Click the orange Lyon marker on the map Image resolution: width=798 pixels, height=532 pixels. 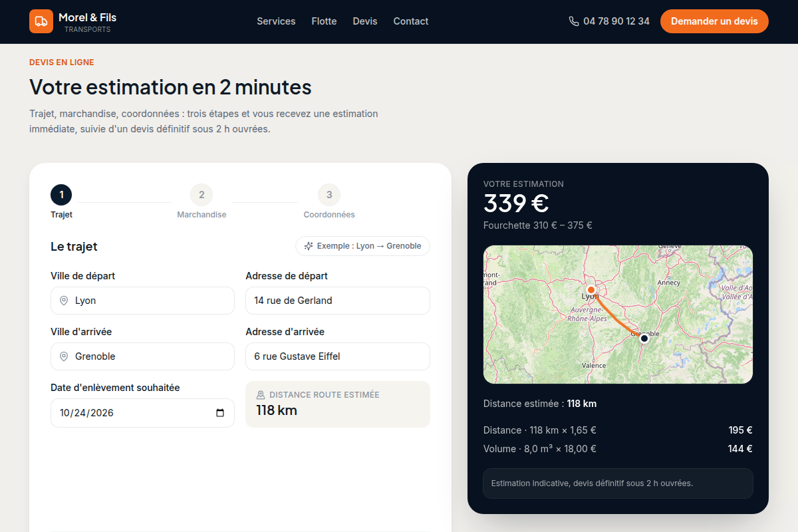tap(591, 289)
